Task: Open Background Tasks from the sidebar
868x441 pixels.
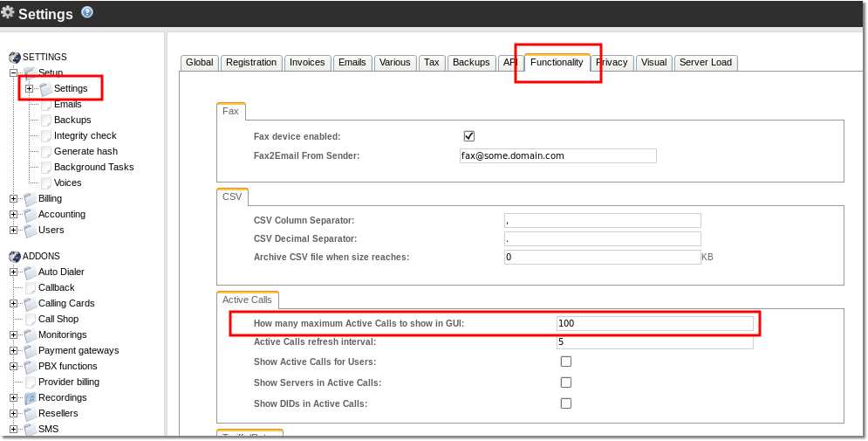Action: click(93, 167)
